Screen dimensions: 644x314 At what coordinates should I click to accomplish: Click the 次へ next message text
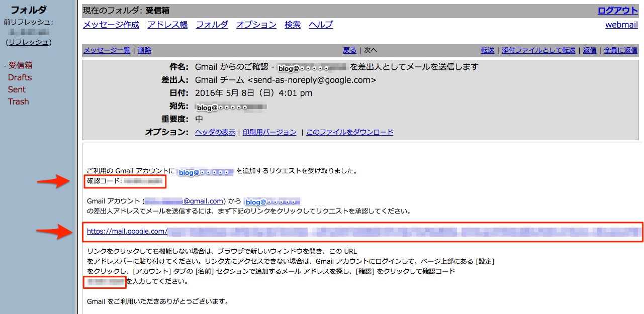click(371, 50)
